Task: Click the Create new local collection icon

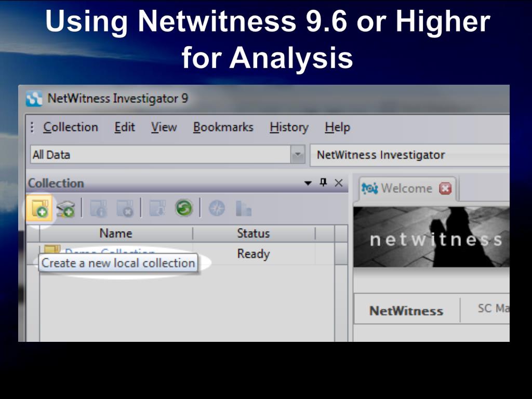Action: click(x=39, y=208)
